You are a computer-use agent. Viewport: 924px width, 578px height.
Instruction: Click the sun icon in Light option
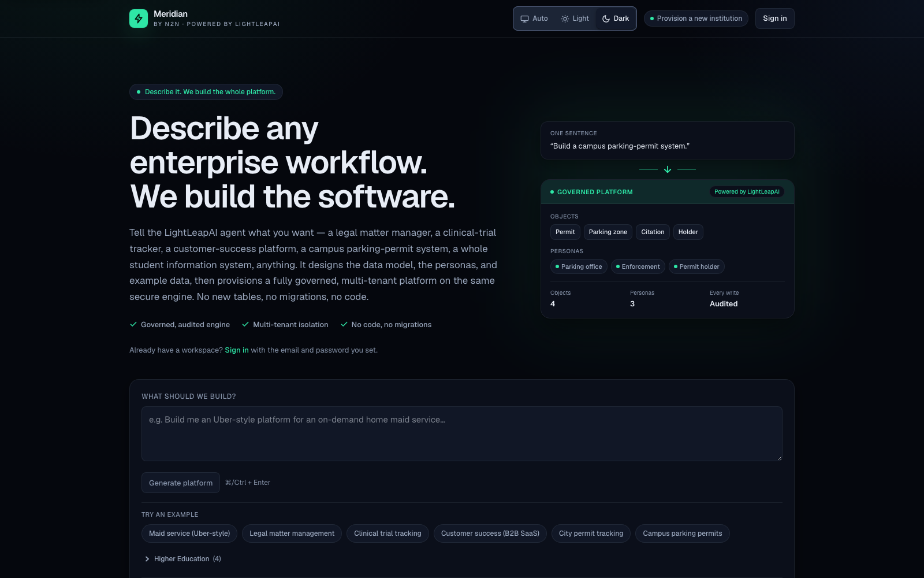click(x=565, y=18)
